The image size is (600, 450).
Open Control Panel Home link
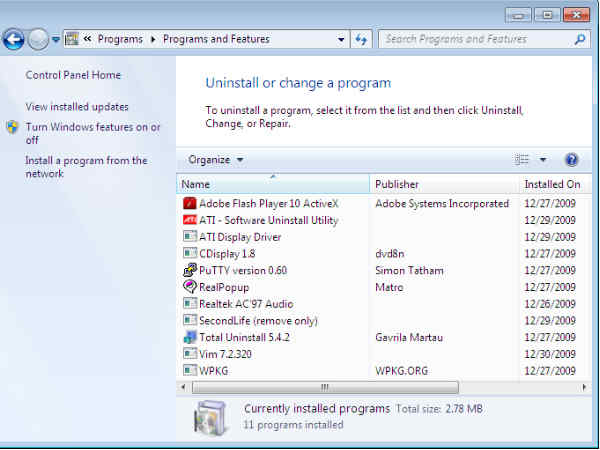click(73, 75)
